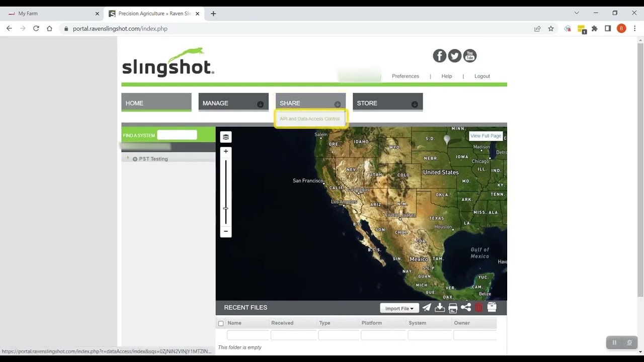The height and width of the screenshot is (362, 644).
Task: Expand the PST Testing tree item
Action: pyautogui.click(x=128, y=158)
